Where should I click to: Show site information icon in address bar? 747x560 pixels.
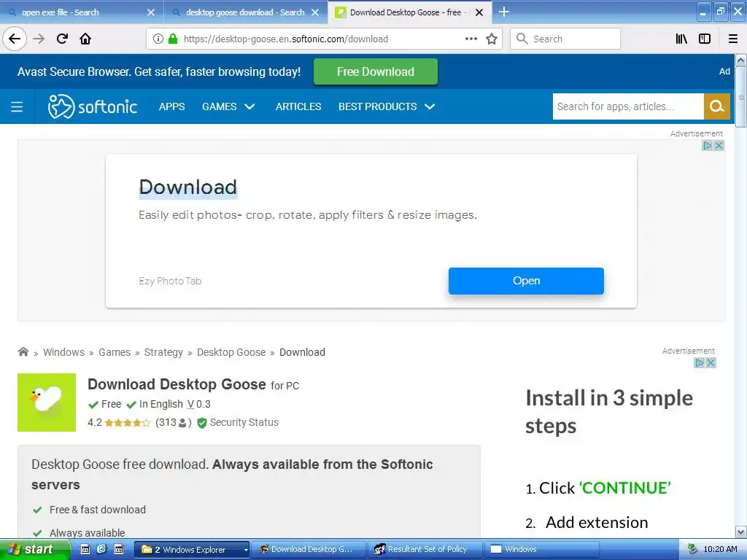click(158, 39)
